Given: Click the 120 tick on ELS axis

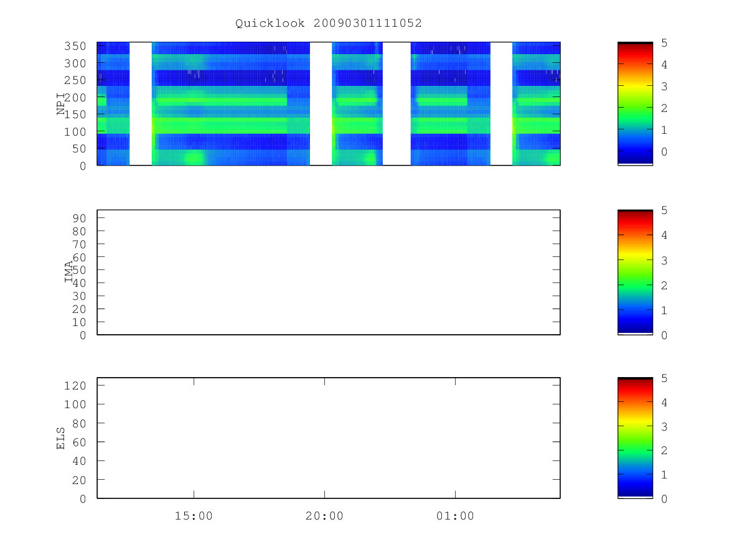Looking at the screenshot, I should pos(76,385).
